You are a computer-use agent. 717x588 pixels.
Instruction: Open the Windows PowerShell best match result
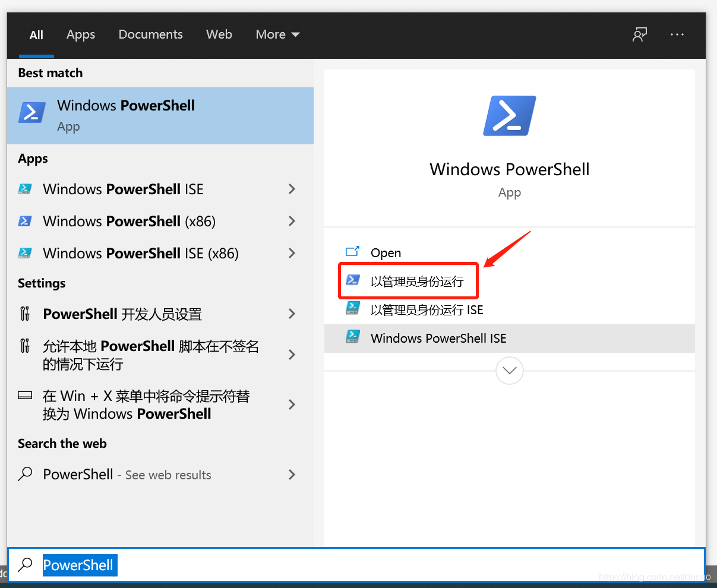click(x=160, y=116)
